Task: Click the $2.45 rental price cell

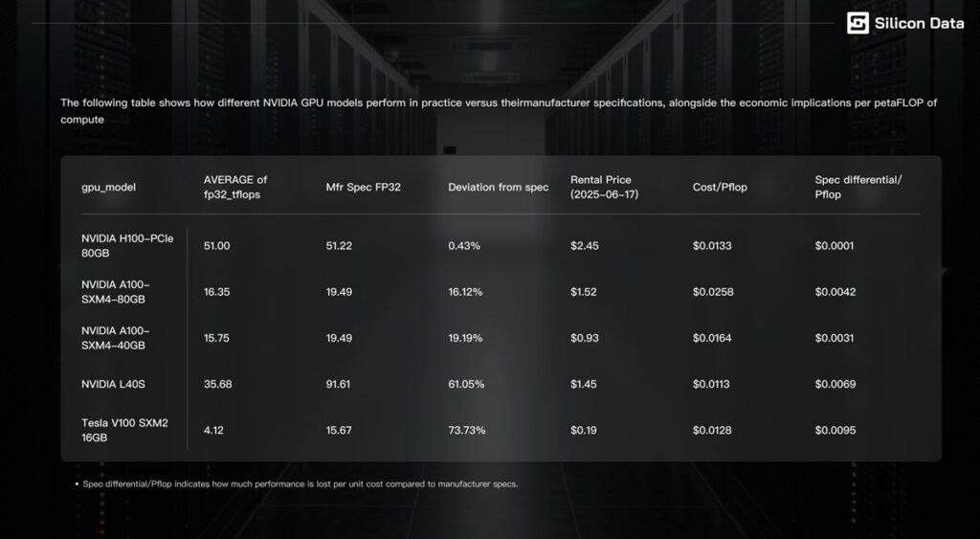Action: coord(585,246)
